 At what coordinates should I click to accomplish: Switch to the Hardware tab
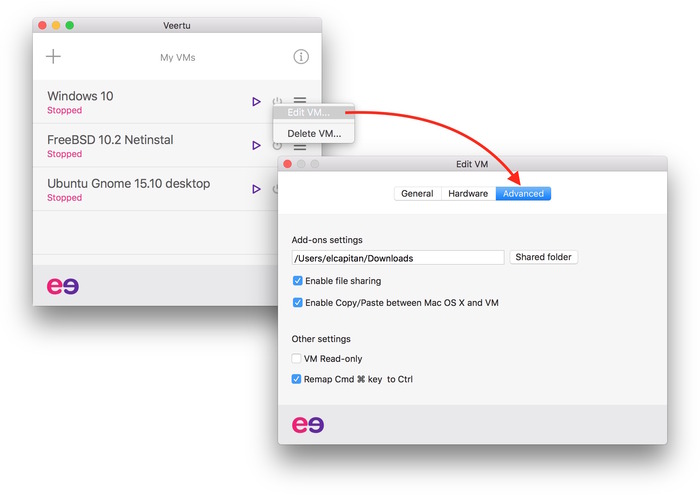[468, 194]
